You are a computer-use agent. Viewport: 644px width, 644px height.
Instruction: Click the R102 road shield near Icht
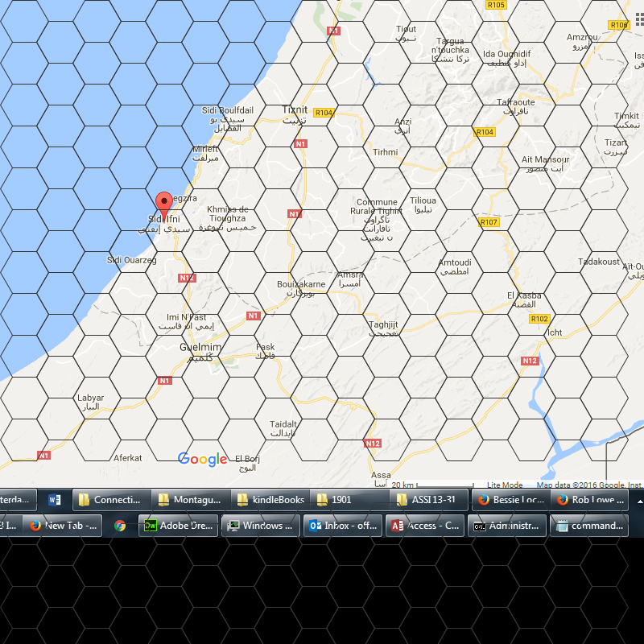click(539, 319)
